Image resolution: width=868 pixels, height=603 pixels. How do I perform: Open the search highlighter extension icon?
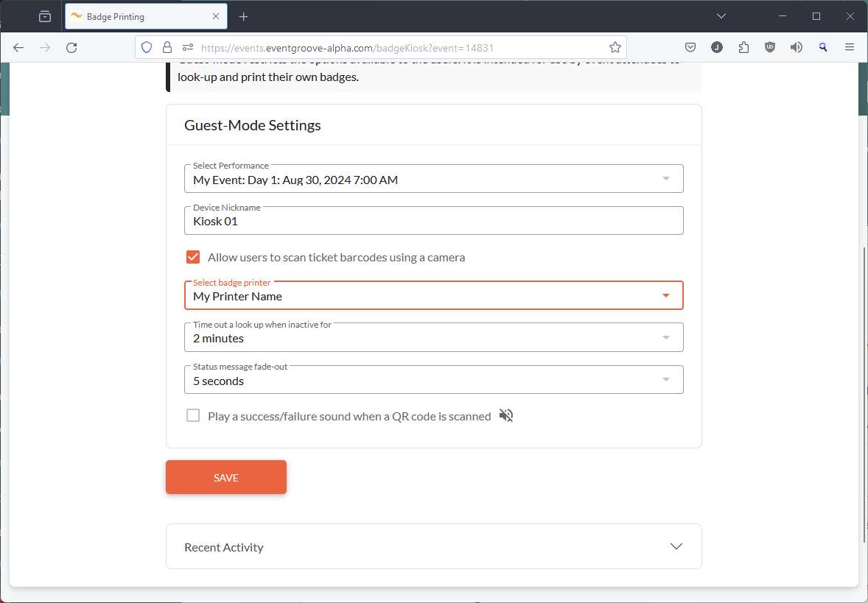pyautogui.click(x=823, y=46)
